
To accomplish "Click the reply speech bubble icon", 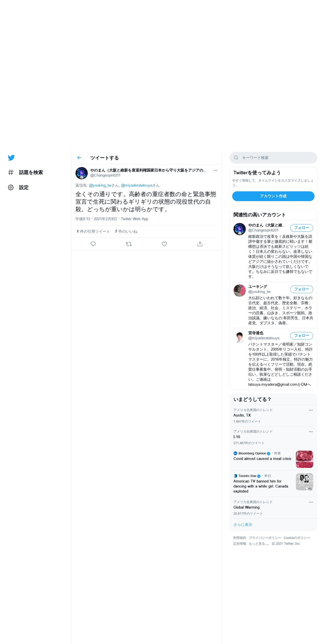I will click(x=93, y=244).
